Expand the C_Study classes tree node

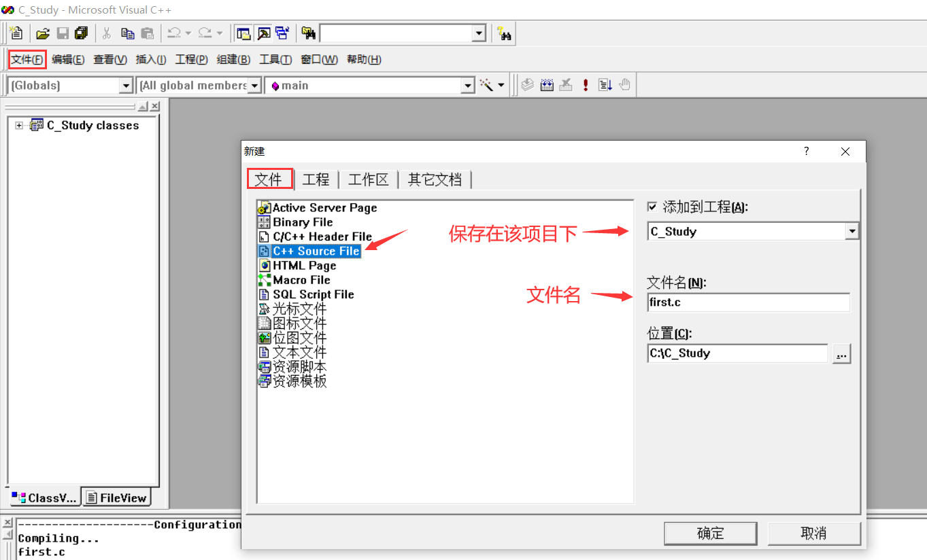(x=19, y=126)
